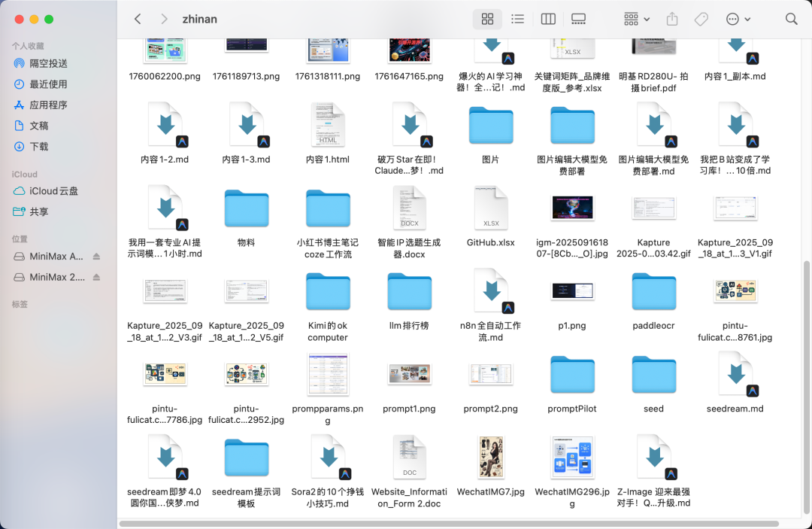Image resolution: width=812 pixels, height=529 pixels.
Task: Open the group-by arrangement dropdown
Action: coord(636,19)
